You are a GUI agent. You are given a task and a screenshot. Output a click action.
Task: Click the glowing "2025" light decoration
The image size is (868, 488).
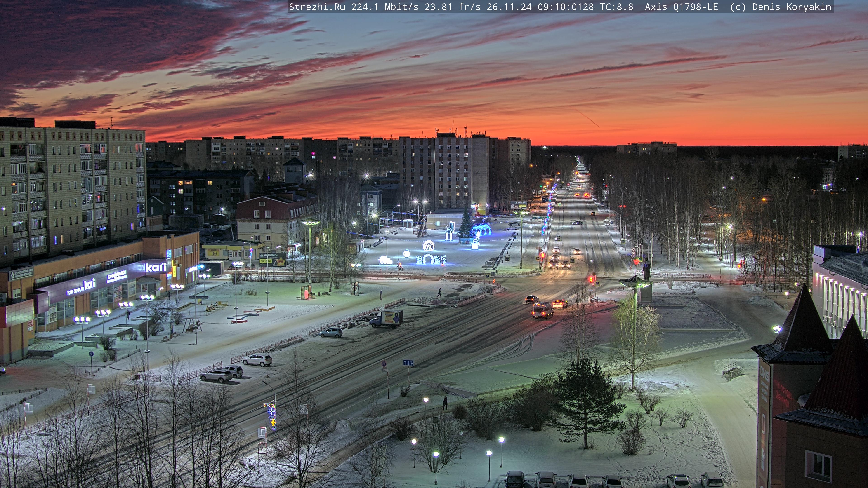tap(431, 259)
